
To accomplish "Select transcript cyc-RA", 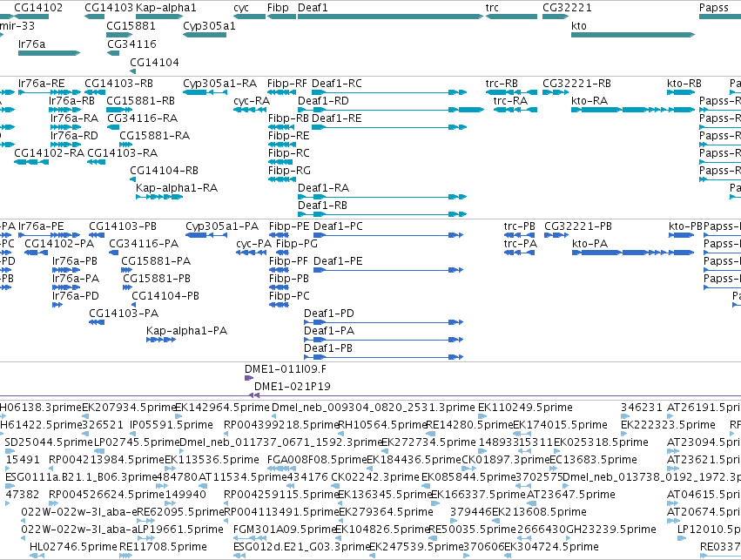I will [252, 101].
